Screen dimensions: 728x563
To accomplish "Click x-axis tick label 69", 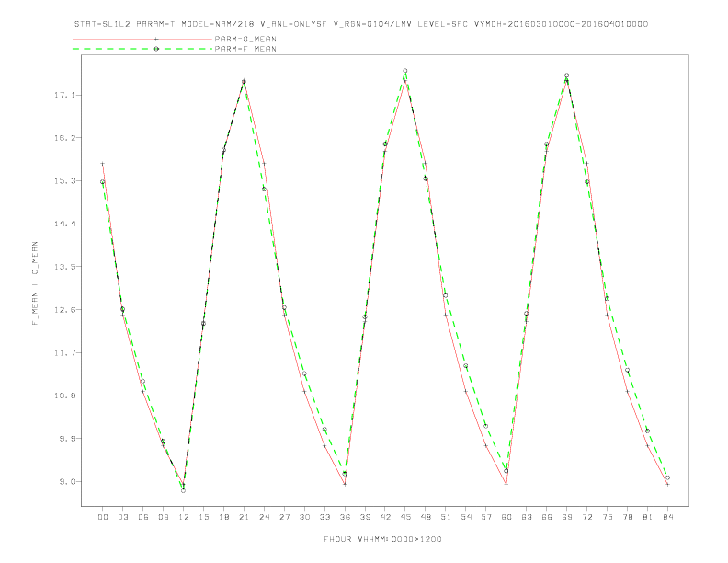I will click(x=567, y=517).
